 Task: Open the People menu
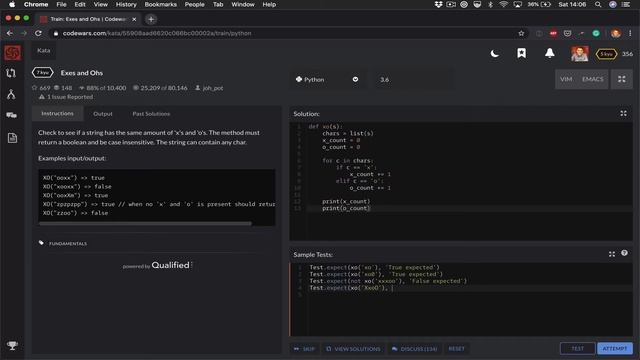194,4
